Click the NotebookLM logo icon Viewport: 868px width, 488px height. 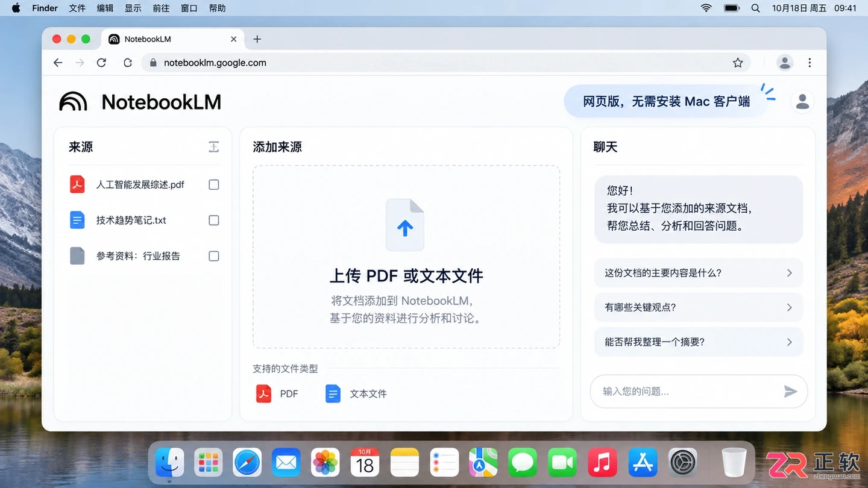pyautogui.click(x=73, y=102)
